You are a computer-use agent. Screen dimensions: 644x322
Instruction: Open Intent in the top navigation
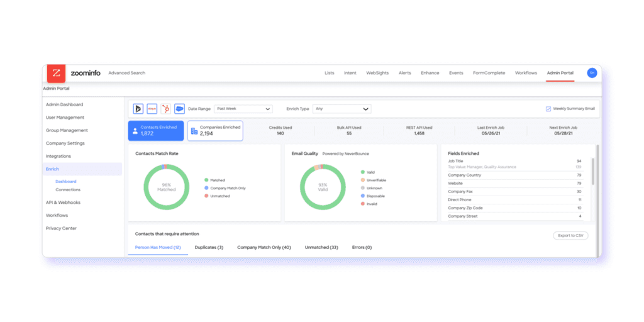tap(350, 73)
